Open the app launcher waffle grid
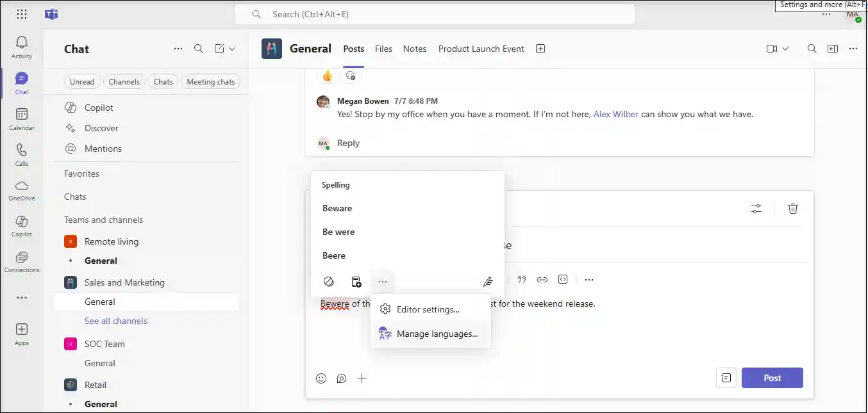Screen dimensions: 868x413 click(22, 14)
